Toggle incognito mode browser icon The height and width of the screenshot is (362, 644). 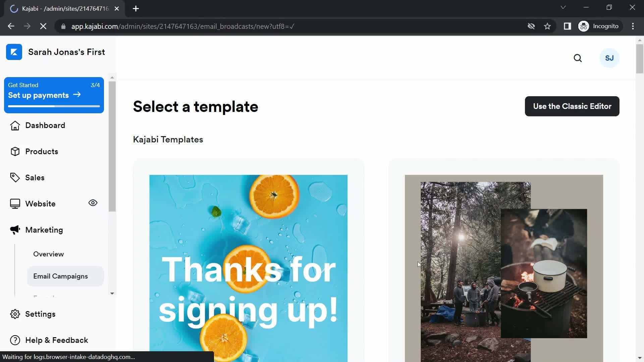583,26
